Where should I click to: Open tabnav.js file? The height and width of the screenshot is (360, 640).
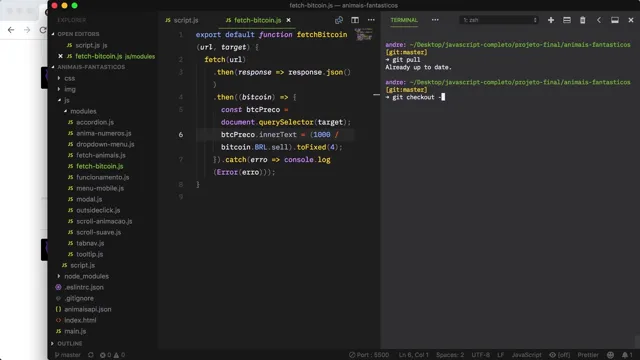tap(90, 243)
